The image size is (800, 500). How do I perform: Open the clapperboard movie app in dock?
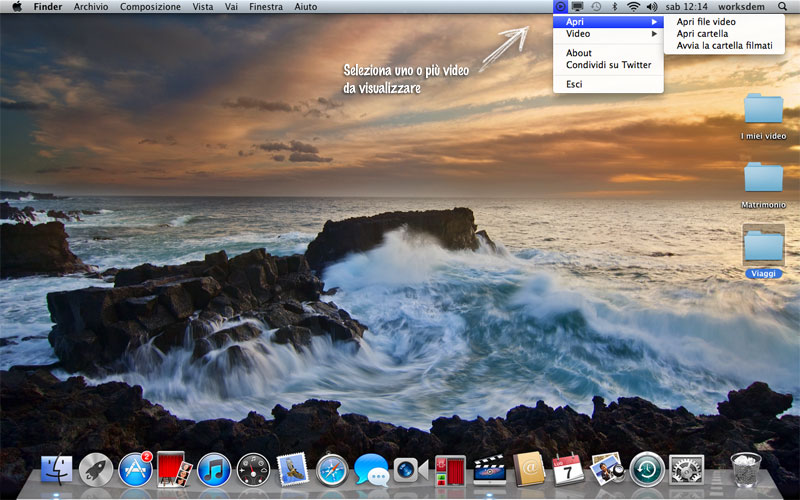point(490,470)
